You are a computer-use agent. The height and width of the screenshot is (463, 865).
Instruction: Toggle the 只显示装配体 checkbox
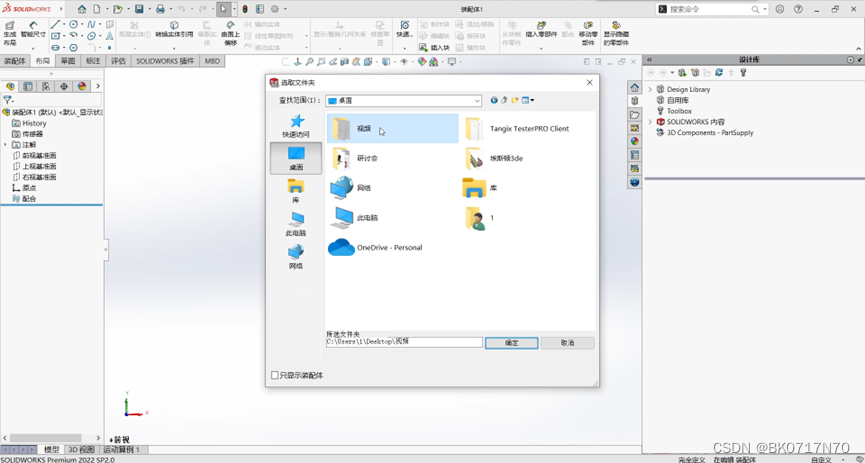pos(275,375)
